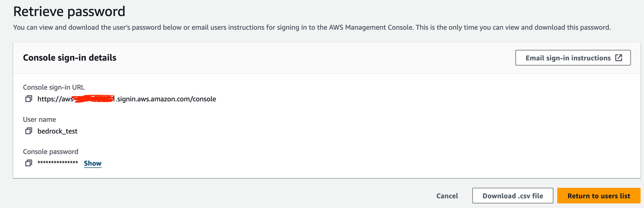Cancel the retrieve password dialog
This screenshot has width=644, height=208.
447,196
